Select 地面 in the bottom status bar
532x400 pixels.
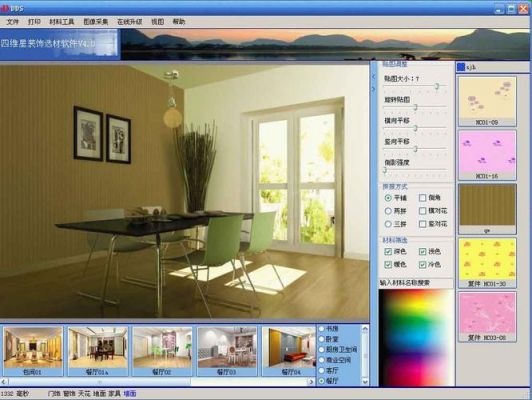[x=99, y=394]
